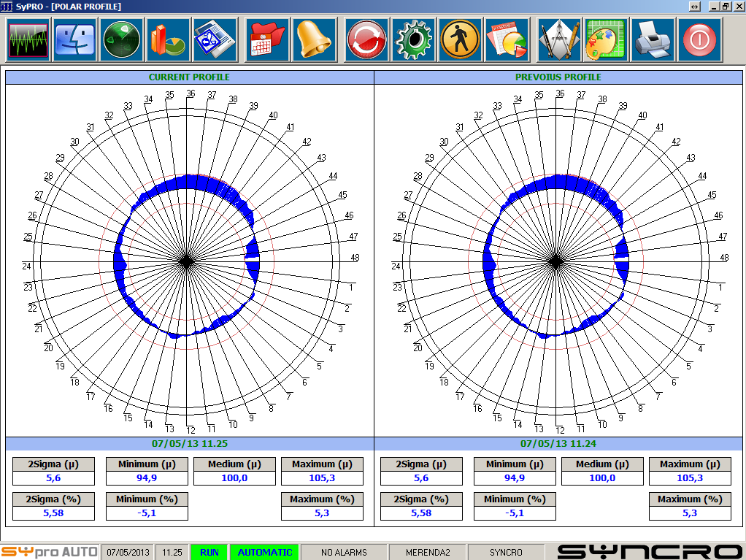746x560 pixels.
Task: Open the waveform trend monitor icon
Action: [x=28, y=39]
